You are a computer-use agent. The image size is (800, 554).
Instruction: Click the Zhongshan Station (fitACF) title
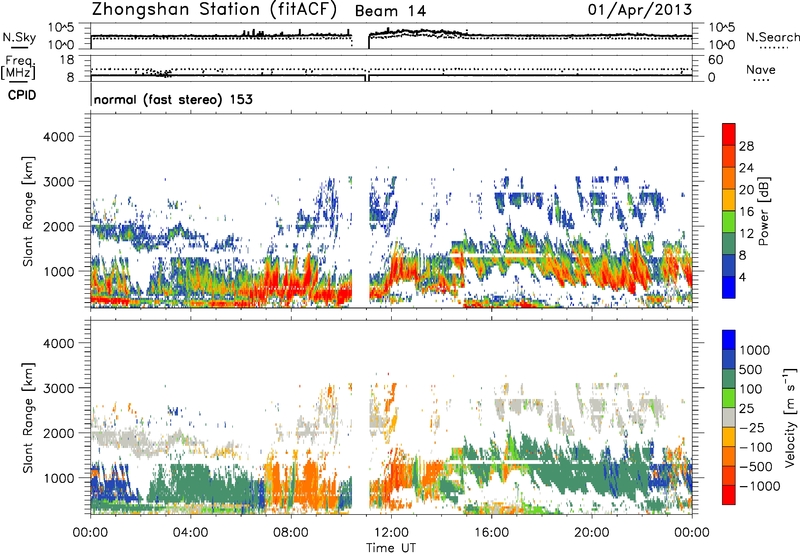214,10
